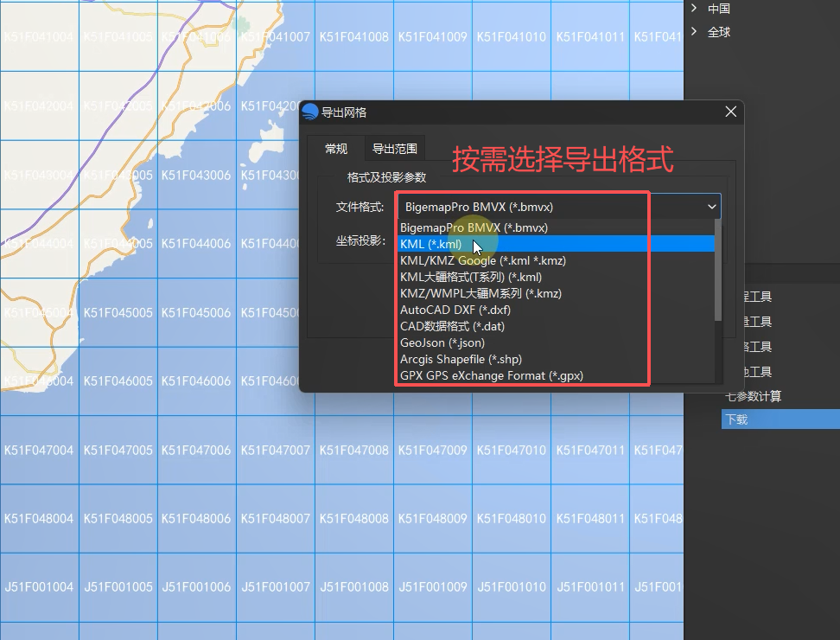
Task: Click grid cell K51F044006 on map
Action: [x=197, y=243]
